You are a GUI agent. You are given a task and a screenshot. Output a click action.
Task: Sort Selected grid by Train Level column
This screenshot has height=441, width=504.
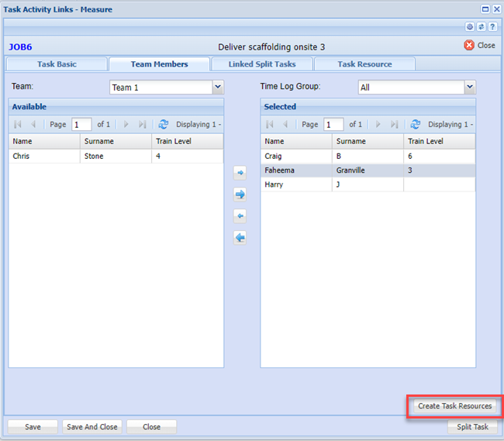439,141
